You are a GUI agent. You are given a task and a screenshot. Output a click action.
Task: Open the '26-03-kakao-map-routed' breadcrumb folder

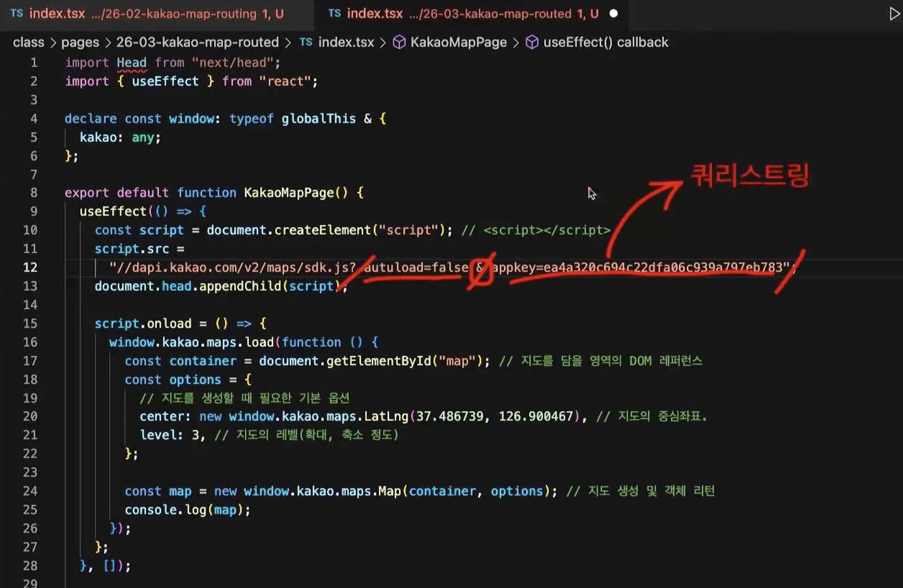(197, 42)
